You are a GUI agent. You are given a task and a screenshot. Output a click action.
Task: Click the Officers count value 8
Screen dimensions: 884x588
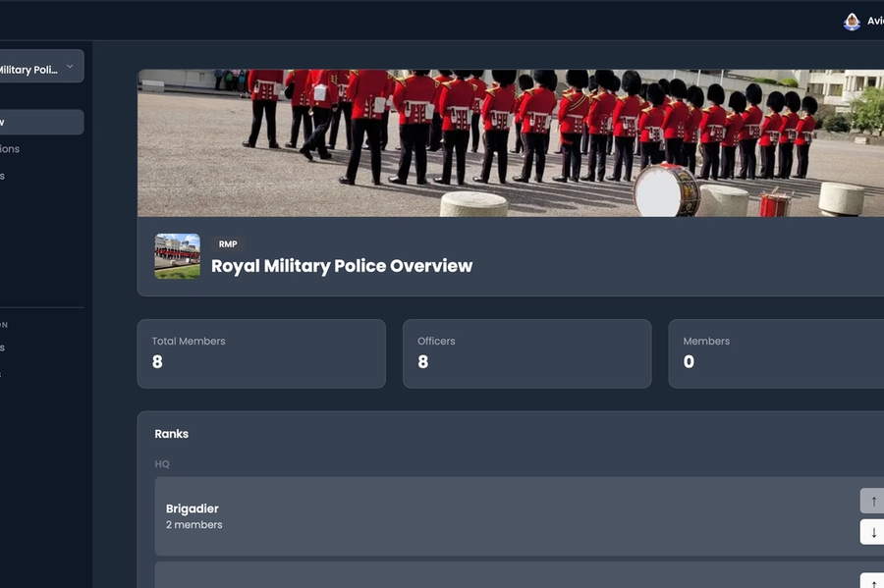(x=422, y=361)
